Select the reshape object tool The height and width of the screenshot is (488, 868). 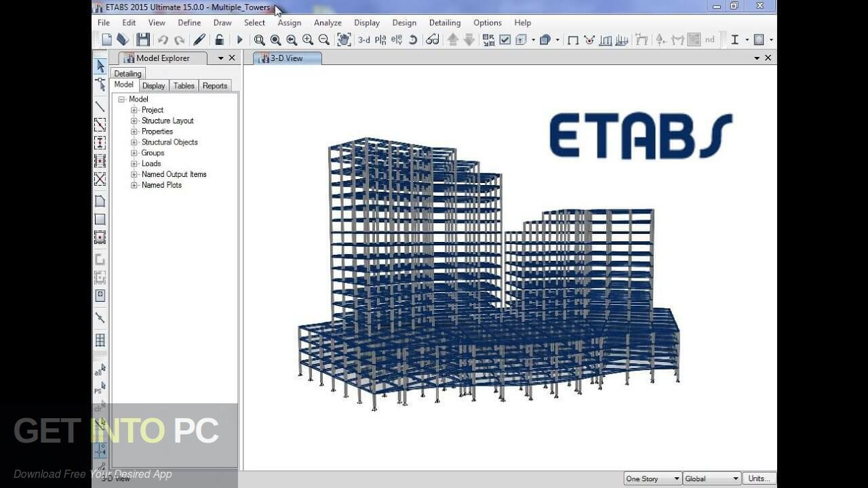point(100,85)
